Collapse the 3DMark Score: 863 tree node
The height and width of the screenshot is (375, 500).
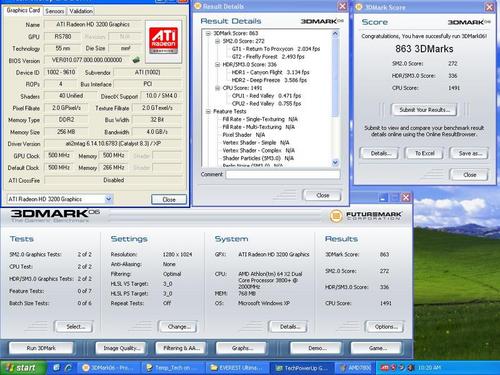(208, 33)
